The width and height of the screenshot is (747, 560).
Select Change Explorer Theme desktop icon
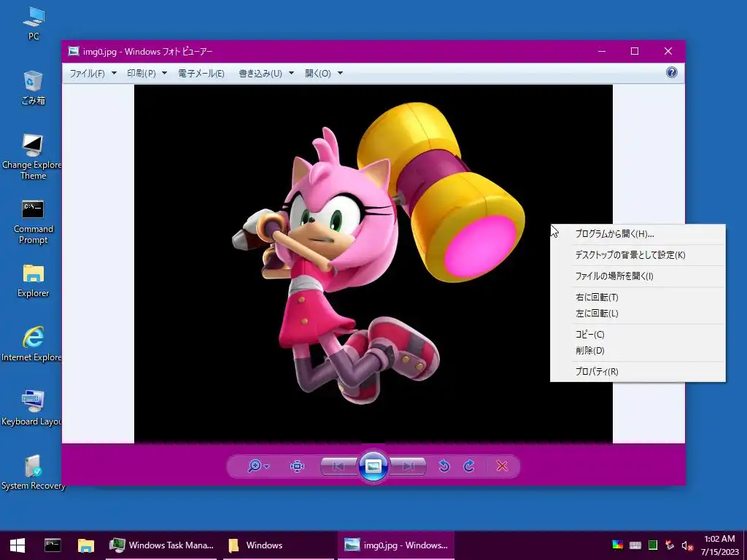click(x=32, y=157)
